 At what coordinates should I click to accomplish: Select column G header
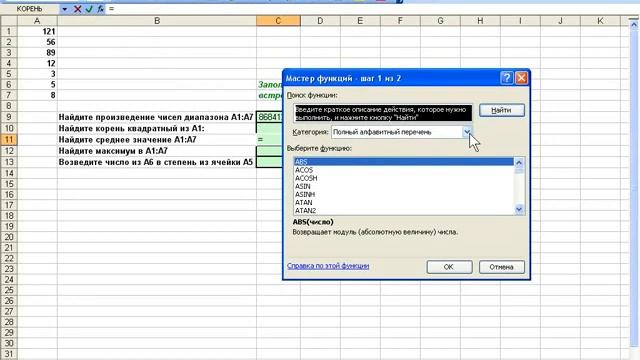tap(440, 21)
